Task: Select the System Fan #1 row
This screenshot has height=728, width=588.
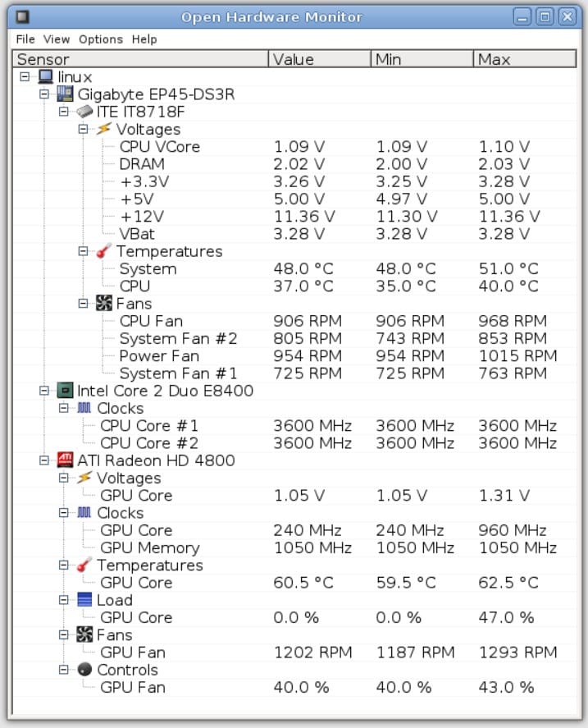Action: (294, 373)
